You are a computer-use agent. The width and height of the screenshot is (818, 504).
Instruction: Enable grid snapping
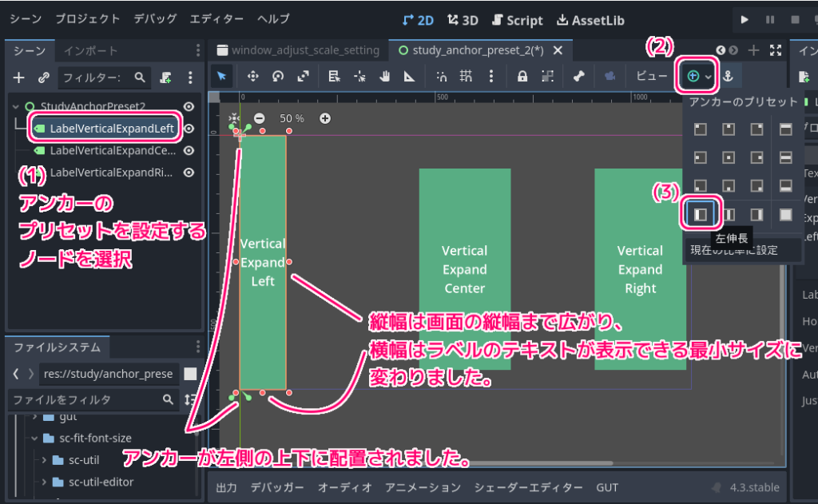[x=466, y=77]
